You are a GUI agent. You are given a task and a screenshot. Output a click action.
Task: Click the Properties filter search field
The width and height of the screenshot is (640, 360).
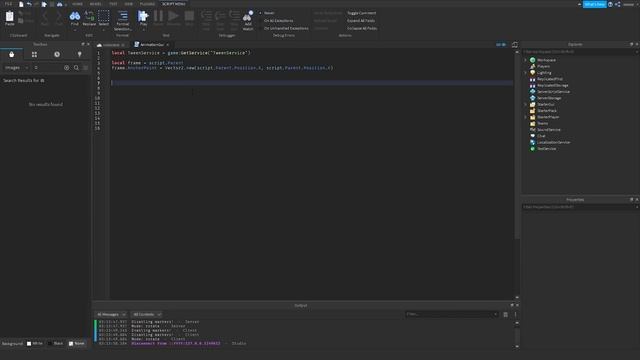pyautogui.click(x=580, y=207)
